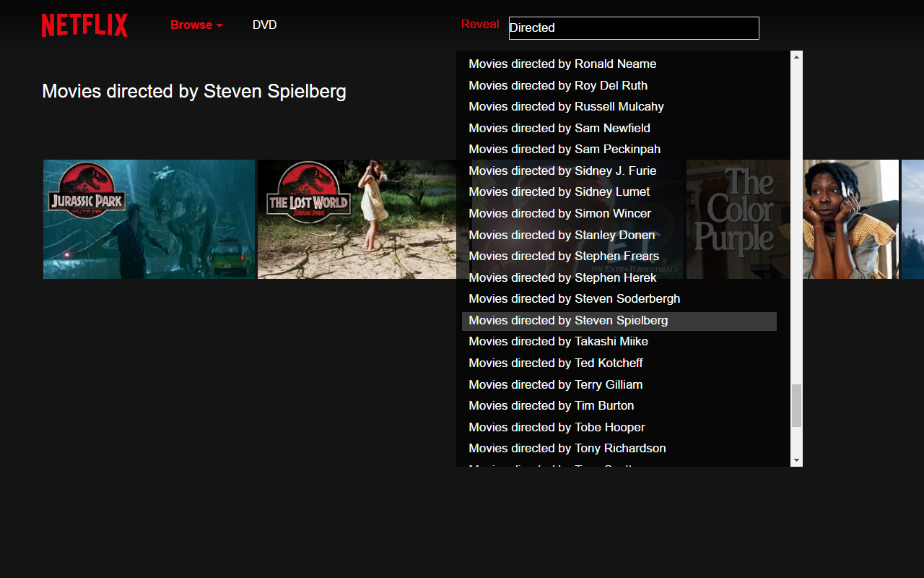Select Movies directed by Sam Peckinpah
The width and height of the screenshot is (924, 578).
click(619, 149)
